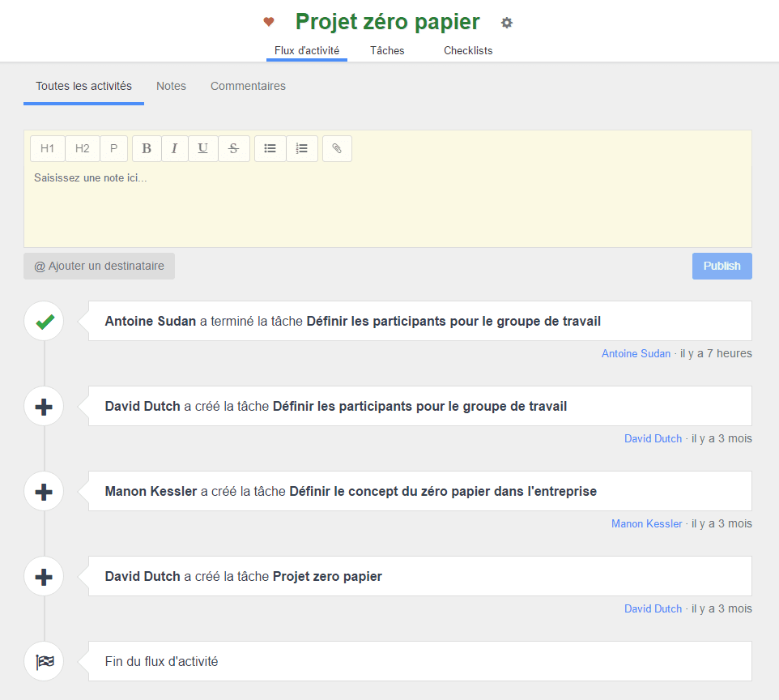Insert a bulleted list
Screen dimensions: 779x700
[x=270, y=148]
